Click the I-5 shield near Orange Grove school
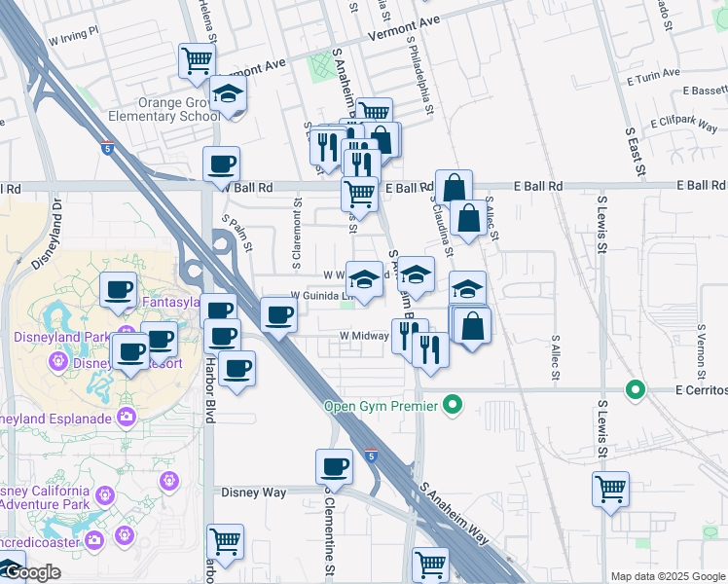 [107, 148]
